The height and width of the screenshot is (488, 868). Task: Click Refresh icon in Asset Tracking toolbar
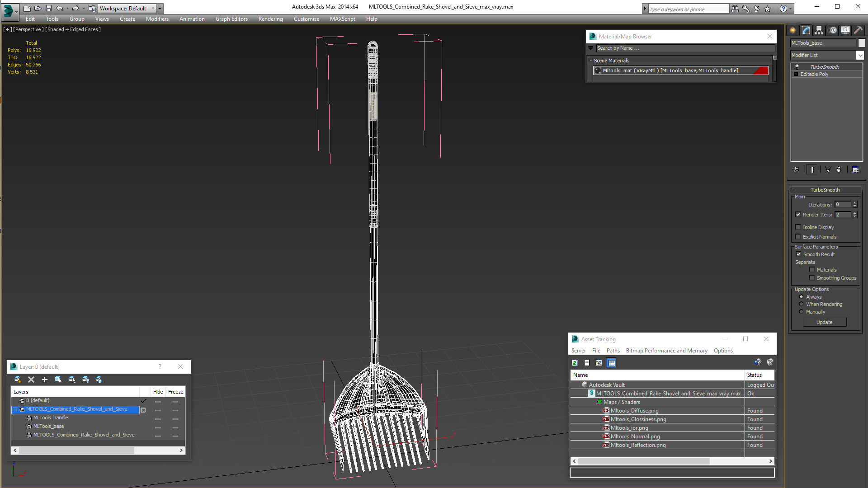pos(575,363)
